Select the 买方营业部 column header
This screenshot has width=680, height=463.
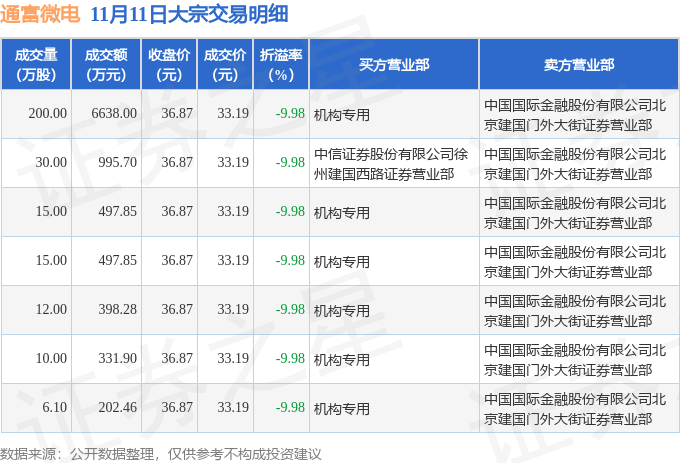tap(394, 64)
